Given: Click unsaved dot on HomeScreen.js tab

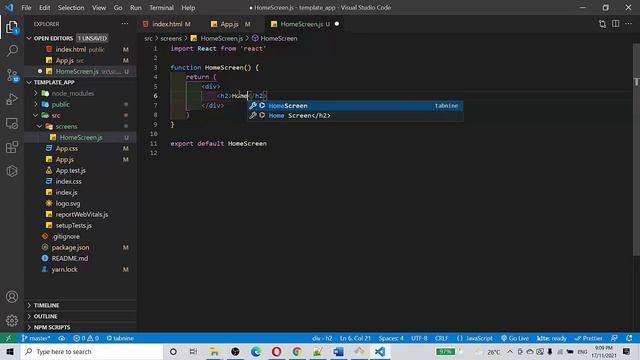Looking at the screenshot, I should tap(337, 24).
